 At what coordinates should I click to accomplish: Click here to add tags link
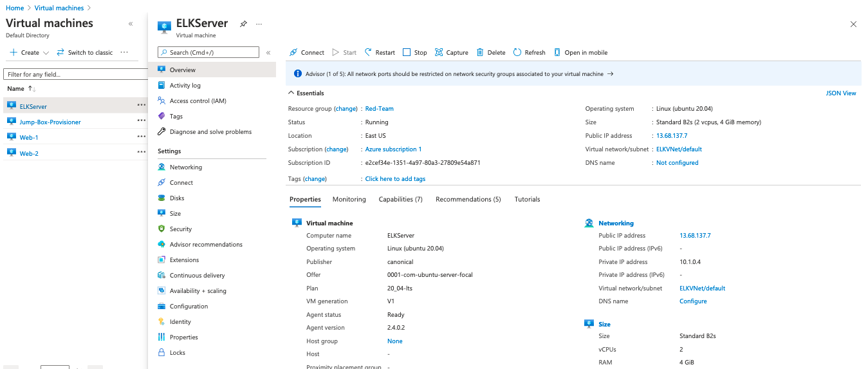395,179
